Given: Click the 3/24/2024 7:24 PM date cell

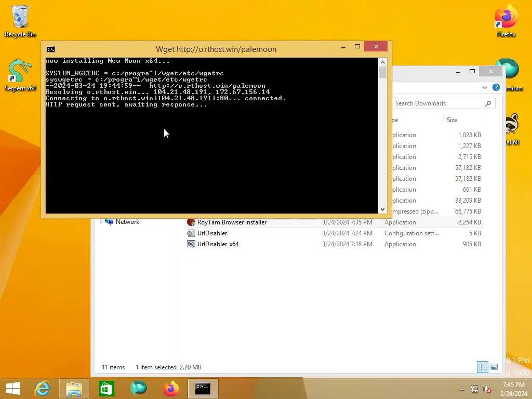Looking at the screenshot, I should (x=347, y=233).
